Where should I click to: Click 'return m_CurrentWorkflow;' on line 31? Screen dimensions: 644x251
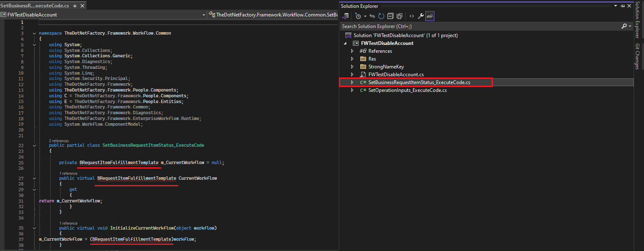pos(70,201)
